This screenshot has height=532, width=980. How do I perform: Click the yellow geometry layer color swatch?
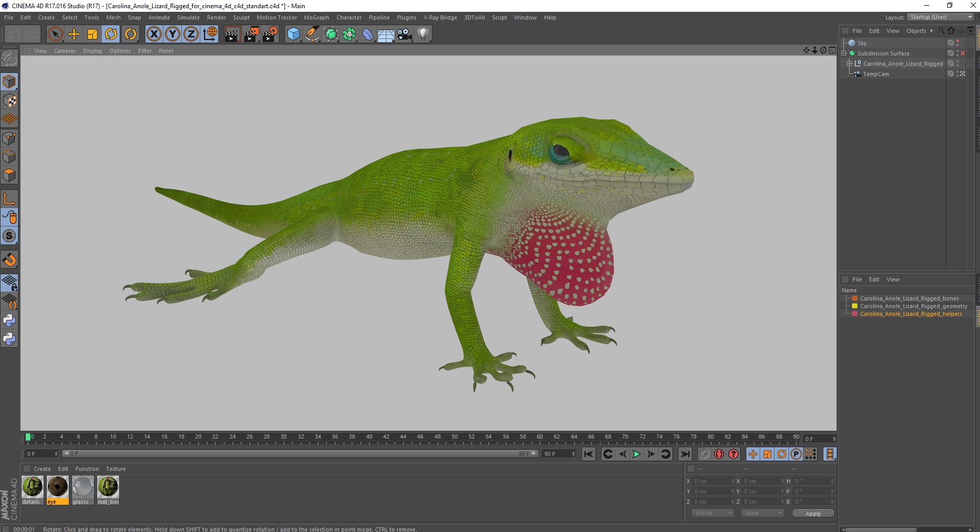(855, 306)
